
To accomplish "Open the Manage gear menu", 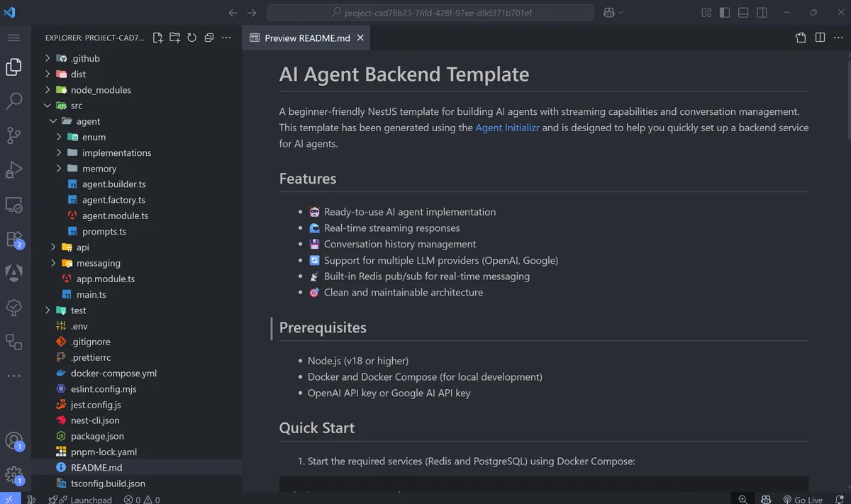I will click(14, 475).
